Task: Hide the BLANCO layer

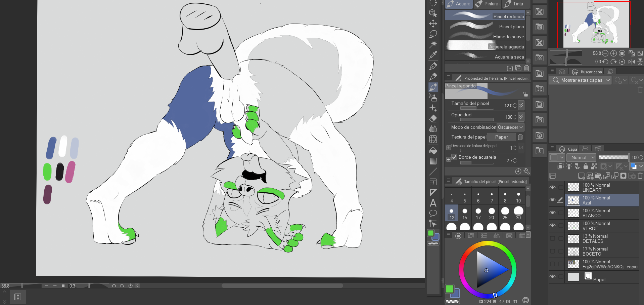Action: (552, 213)
